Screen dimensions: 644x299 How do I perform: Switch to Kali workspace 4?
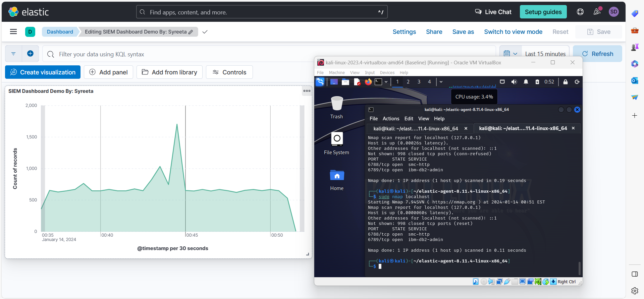(429, 82)
